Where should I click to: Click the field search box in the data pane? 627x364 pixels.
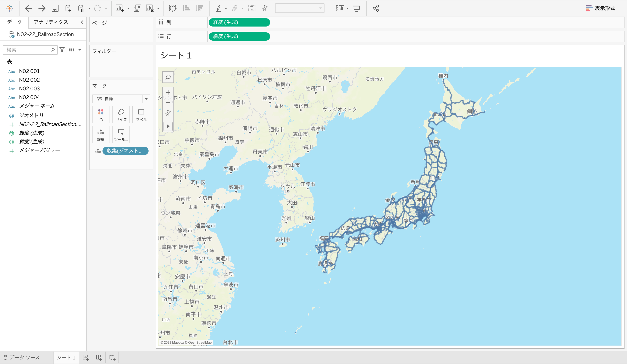click(x=27, y=50)
